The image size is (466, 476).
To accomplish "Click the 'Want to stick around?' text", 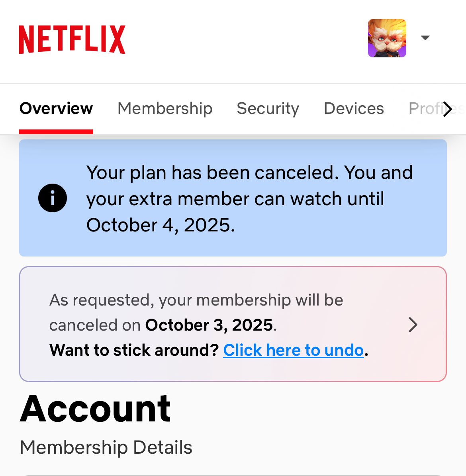I will (x=134, y=350).
